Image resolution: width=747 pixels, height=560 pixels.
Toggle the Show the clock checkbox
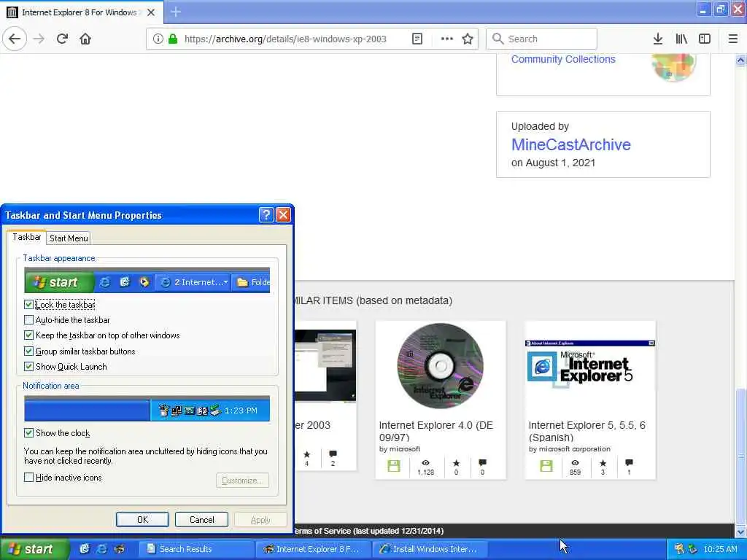28,433
